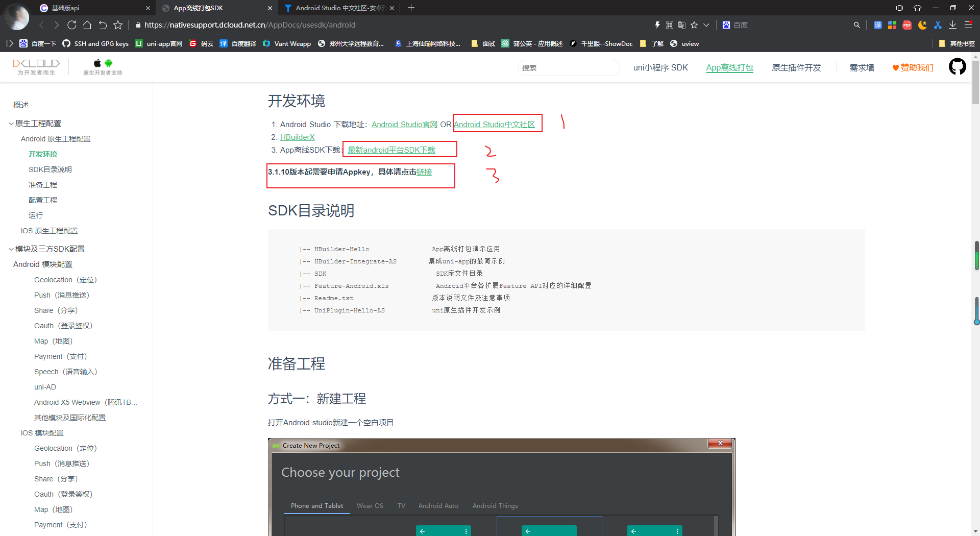Expand bookmarks bar arrow at far left
Screen dimensions: 980x536
coord(10,44)
